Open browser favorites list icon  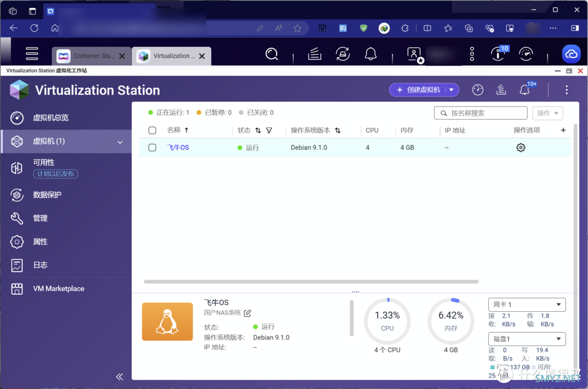(x=448, y=28)
